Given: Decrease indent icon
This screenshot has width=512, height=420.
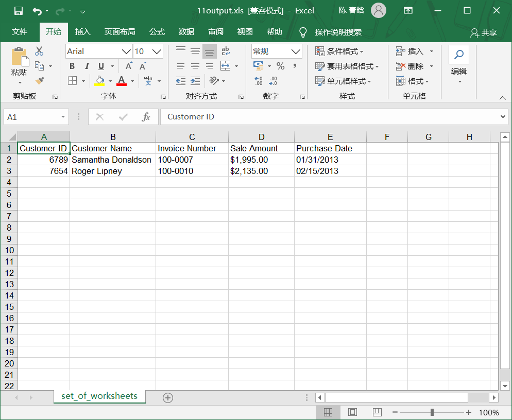Looking at the screenshot, I should tap(181, 81).
